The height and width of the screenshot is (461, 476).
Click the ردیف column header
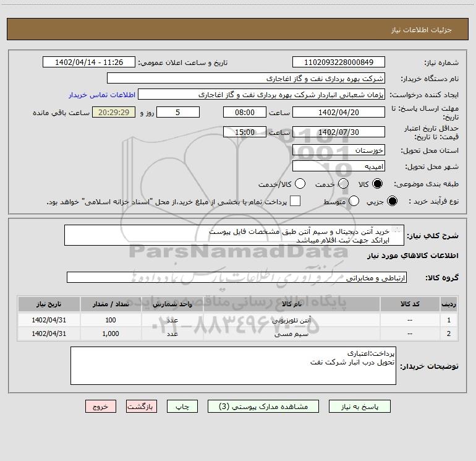coord(449,304)
